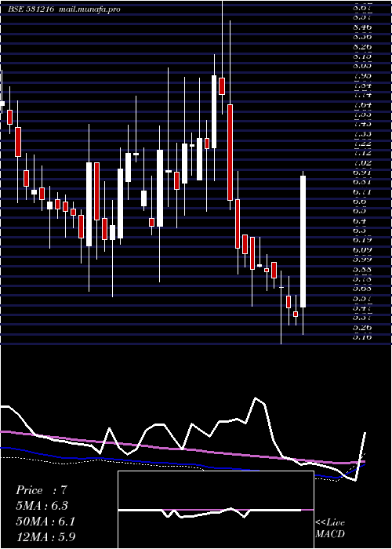Viewport: 392px width, 549px height.
Task: Click the 5.26 price axis label
Action: 362,328
